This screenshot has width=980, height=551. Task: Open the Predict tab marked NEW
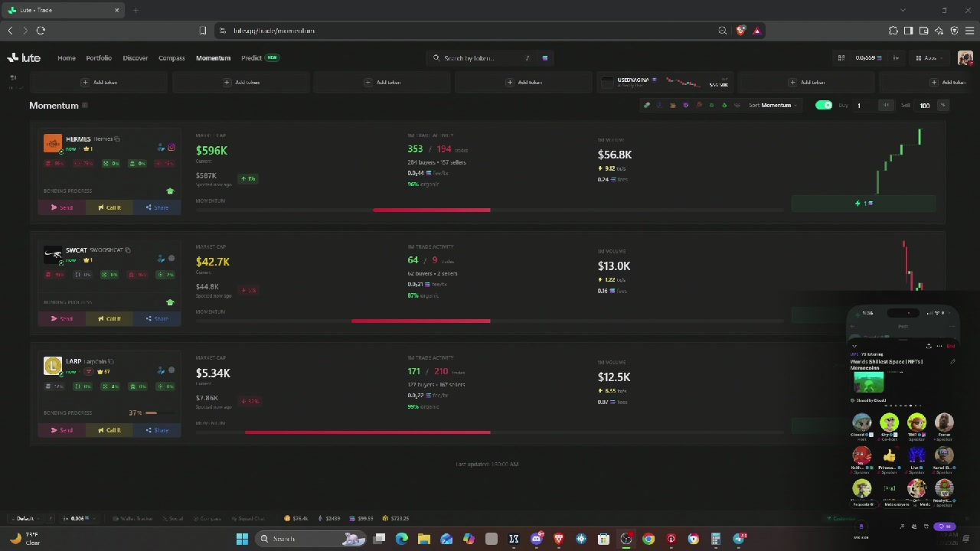[x=260, y=58]
